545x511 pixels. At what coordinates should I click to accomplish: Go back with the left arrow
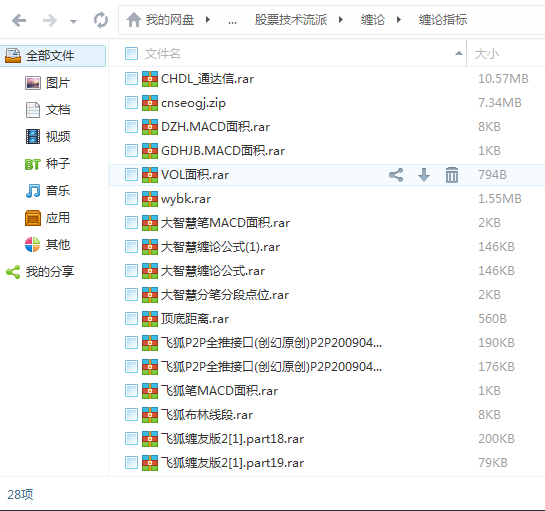pyautogui.click(x=19, y=20)
